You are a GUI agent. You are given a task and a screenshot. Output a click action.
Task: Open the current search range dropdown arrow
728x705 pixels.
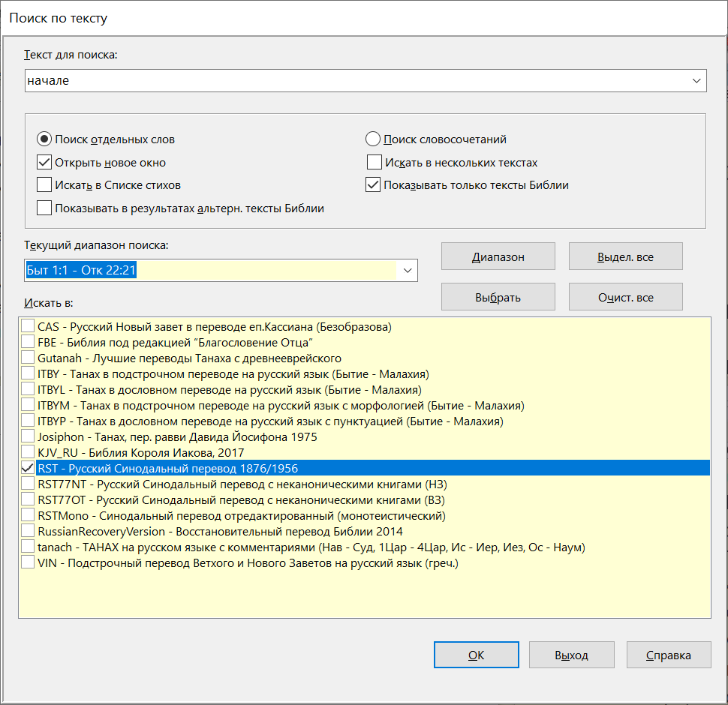(408, 271)
